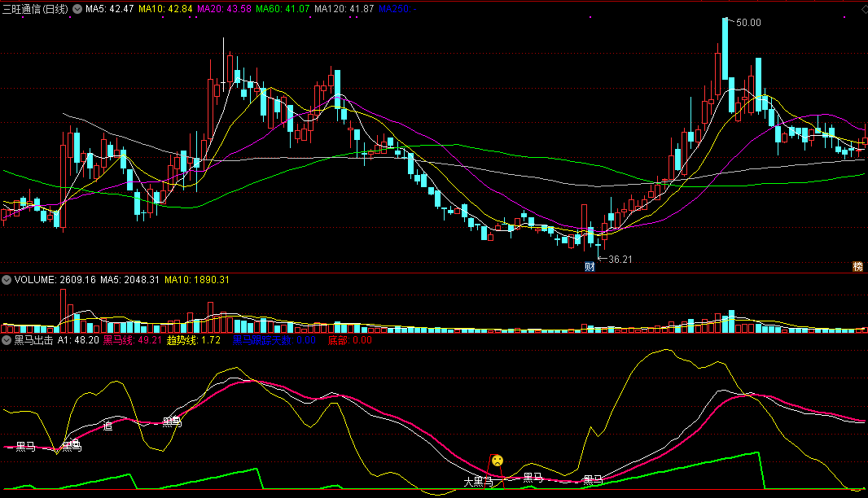Image resolution: width=868 pixels, height=498 pixels.
Task: Select the 黑马出击 indicator name
Action: pos(33,340)
